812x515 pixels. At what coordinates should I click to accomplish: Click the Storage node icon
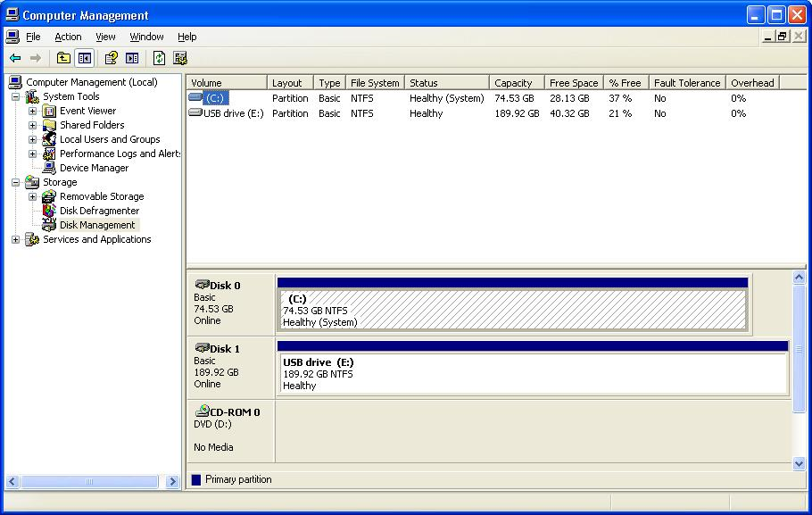pyautogui.click(x=32, y=182)
